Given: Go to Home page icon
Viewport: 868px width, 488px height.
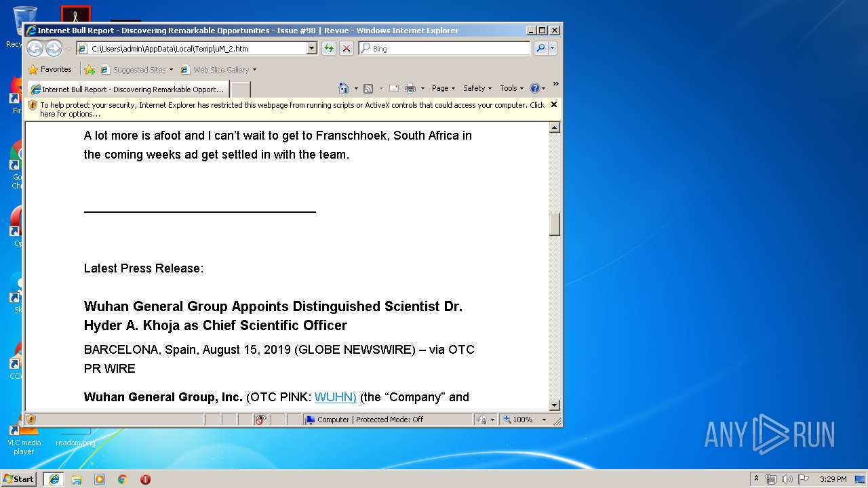Looking at the screenshot, I should (x=344, y=88).
